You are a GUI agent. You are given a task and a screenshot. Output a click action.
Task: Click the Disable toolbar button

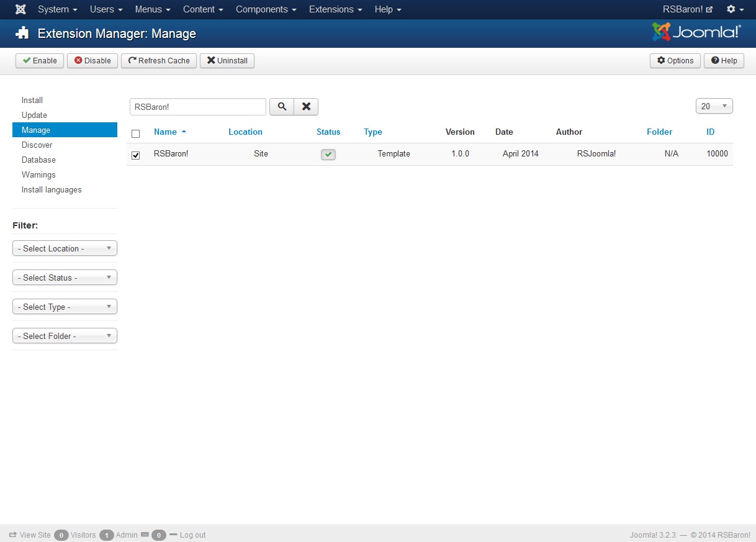coord(92,60)
